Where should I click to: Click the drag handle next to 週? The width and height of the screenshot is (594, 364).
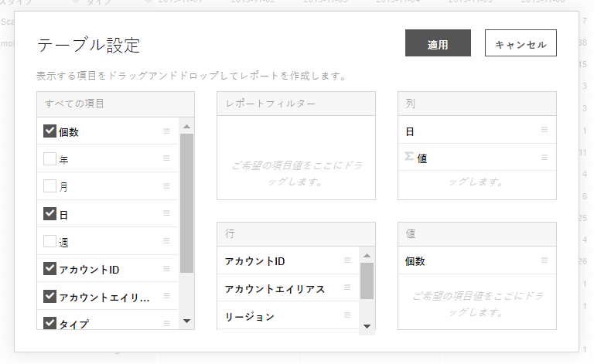point(166,241)
